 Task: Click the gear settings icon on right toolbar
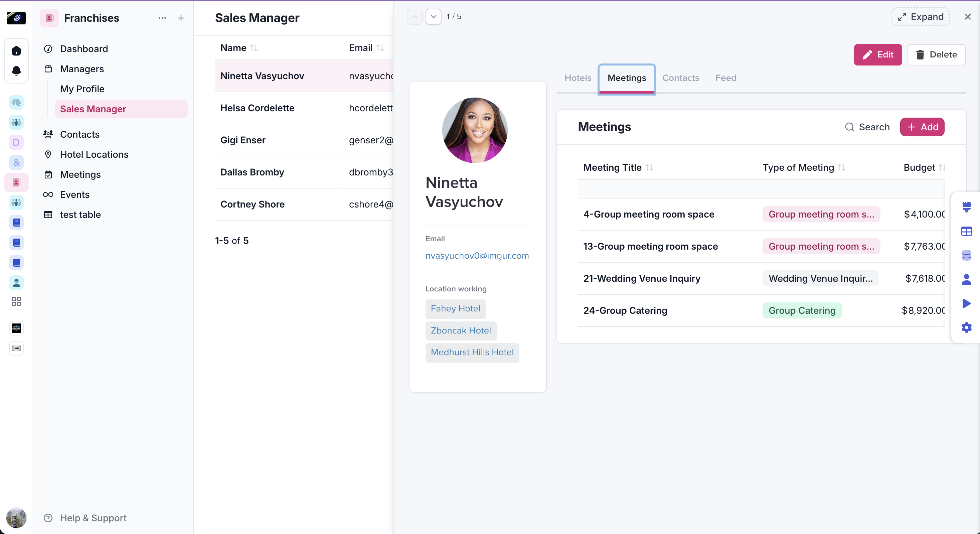coord(966,327)
